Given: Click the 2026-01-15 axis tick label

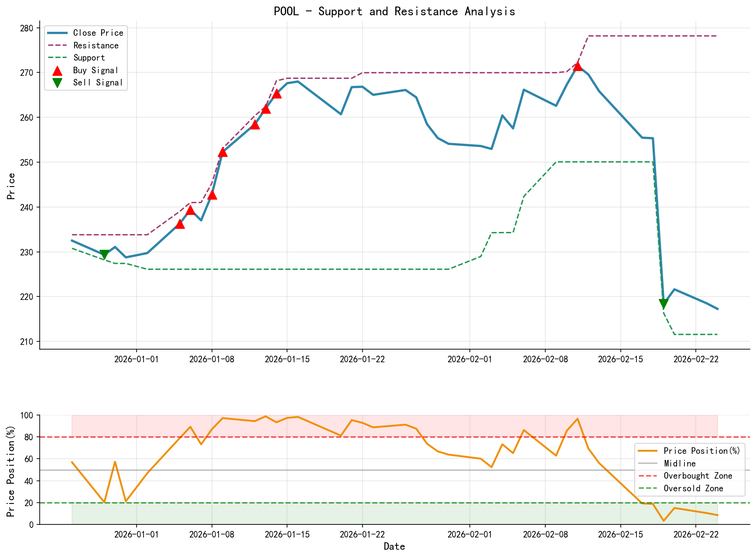Looking at the screenshot, I should (287, 358).
